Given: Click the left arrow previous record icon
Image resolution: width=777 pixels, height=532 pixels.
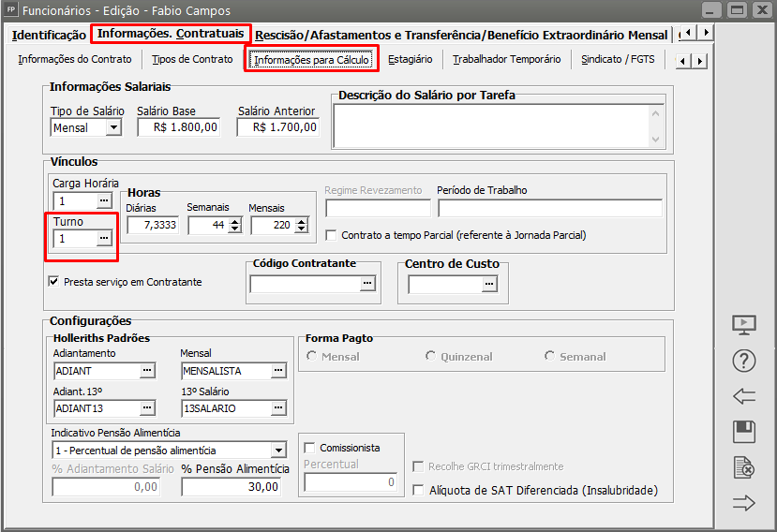Looking at the screenshot, I should click(744, 396).
